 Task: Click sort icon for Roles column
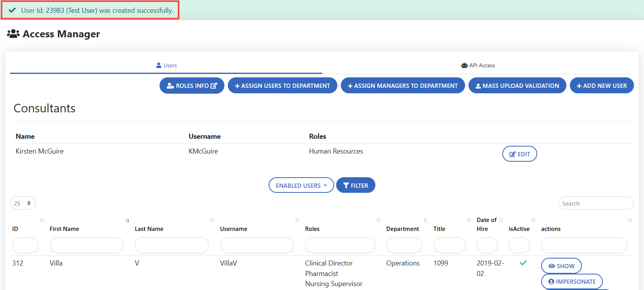point(378,220)
